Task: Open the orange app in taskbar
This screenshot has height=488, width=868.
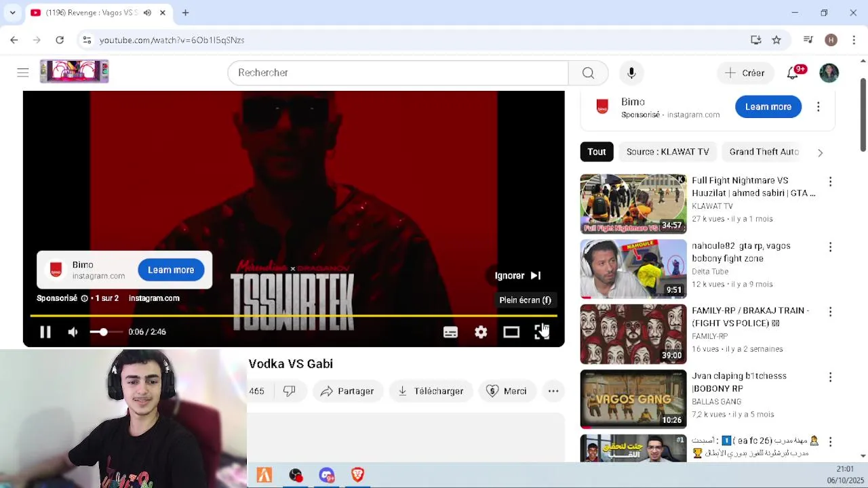Action: pyautogui.click(x=264, y=475)
